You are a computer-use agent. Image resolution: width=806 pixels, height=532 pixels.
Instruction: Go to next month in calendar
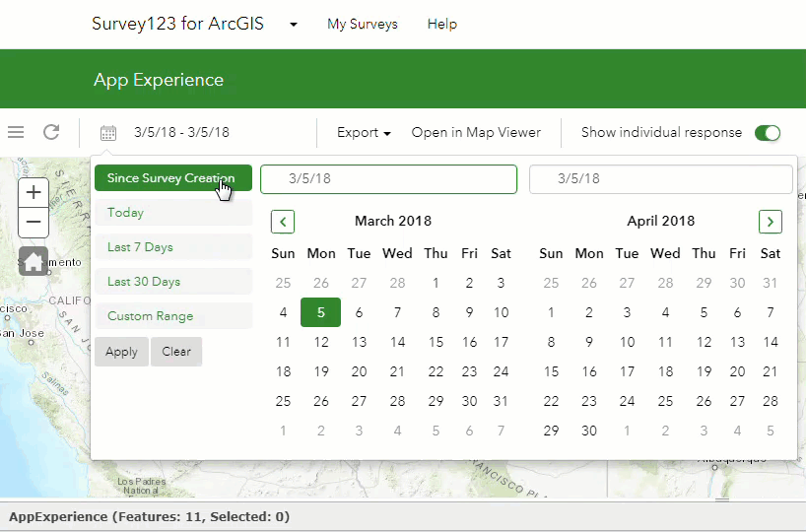(x=771, y=222)
